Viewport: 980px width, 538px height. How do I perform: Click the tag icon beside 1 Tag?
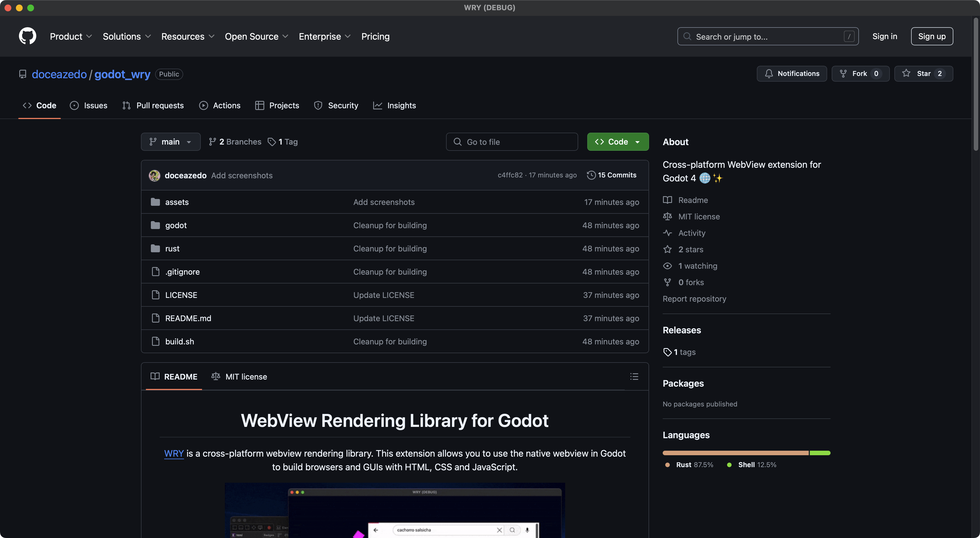pyautogui.click(x=272, y=142)
